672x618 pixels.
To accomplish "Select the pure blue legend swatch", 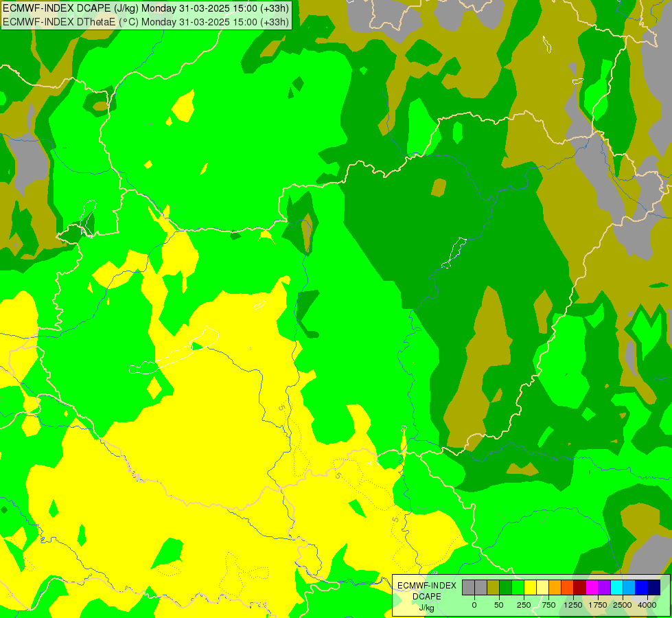I will coord(641,587).
